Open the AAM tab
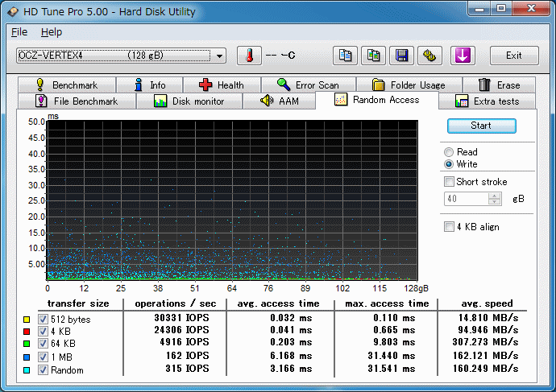 (279, 101)
